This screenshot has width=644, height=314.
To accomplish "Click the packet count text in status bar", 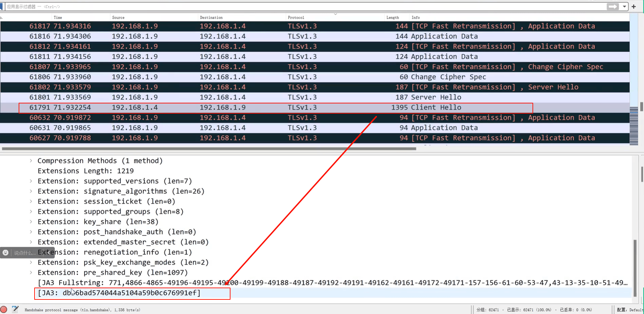I will (487, 310).
